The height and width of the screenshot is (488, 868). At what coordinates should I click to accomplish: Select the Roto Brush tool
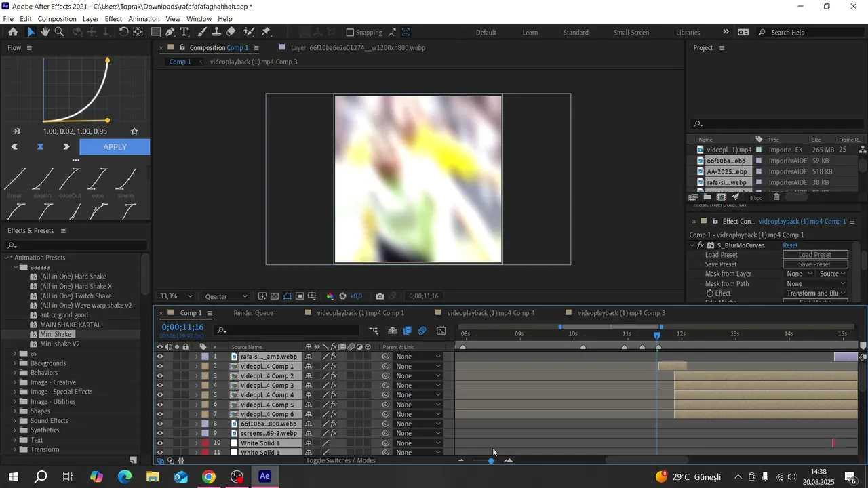click(x=249, y=32)
